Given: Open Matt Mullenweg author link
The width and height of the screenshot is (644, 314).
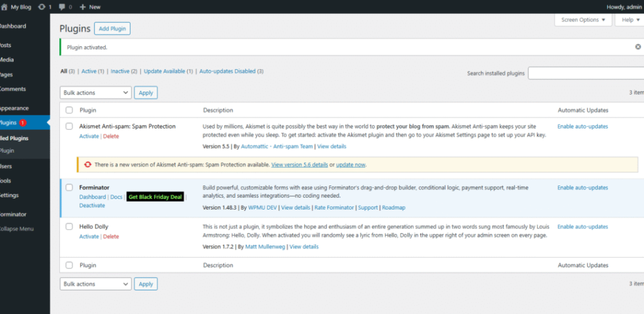Looking at the screenshot, I should 265,247.
